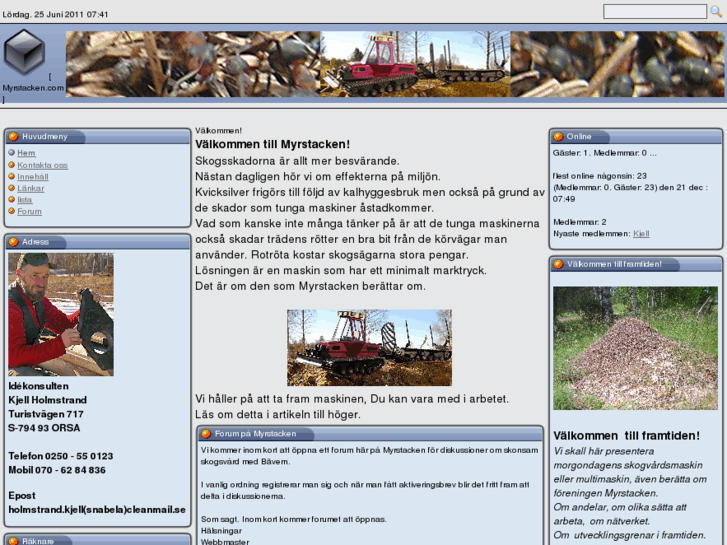727x545 pixels.
Task: Click the Forum på Myrstacken header icon
Action: pos(206,434)
